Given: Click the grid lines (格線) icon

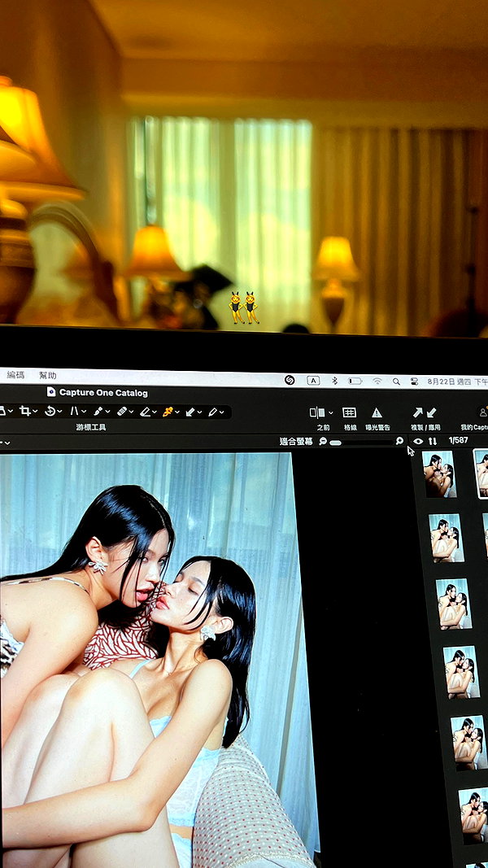Looking at the screenshot, I should (349, 412).
